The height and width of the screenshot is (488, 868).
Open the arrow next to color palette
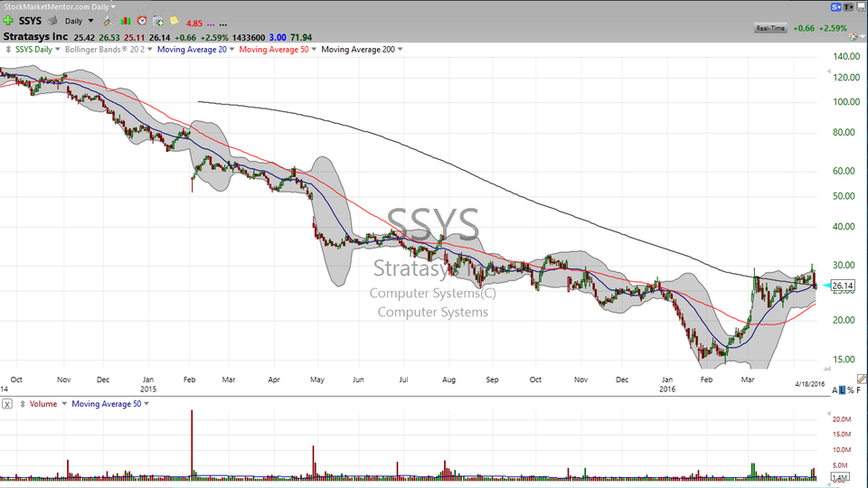[862, 37]
